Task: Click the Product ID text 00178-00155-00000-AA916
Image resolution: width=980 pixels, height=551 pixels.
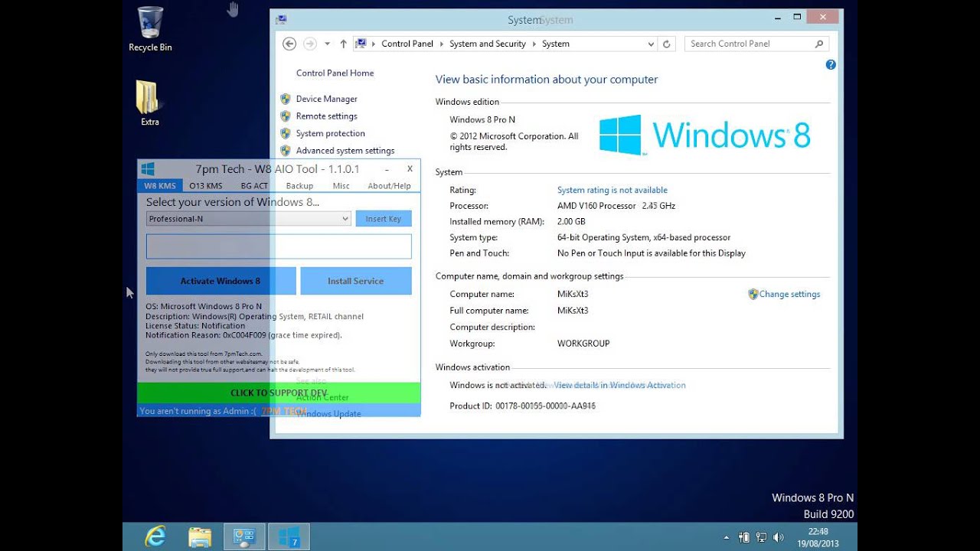Action: pos(545,406)
